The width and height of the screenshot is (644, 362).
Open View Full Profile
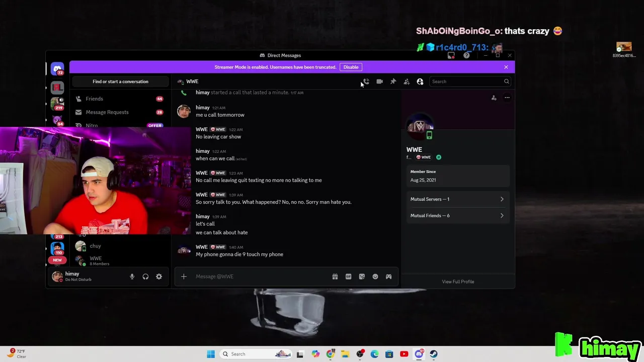[x=458, y=282]
